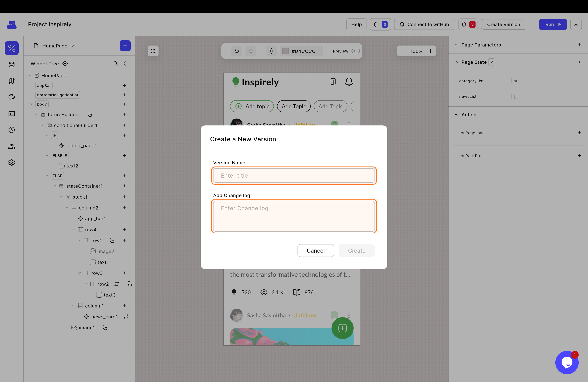The height and width of the screenshot is (382, 588).
Task: Click the Widget Tree search icon
Action: tap(116, 63)
